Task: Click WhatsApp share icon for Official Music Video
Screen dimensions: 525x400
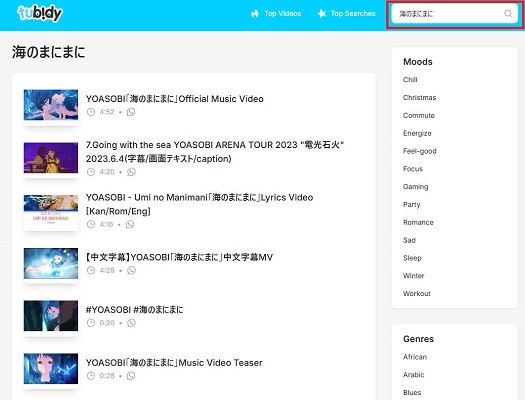Action: click(131, 112)
